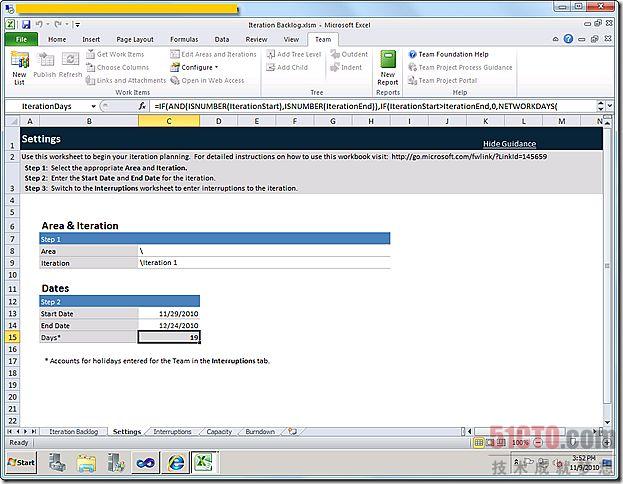Image resolution: width=623 pixels, height=484 pixels.
Task: Click the Outdent command
Action: [x=349, y=54]
